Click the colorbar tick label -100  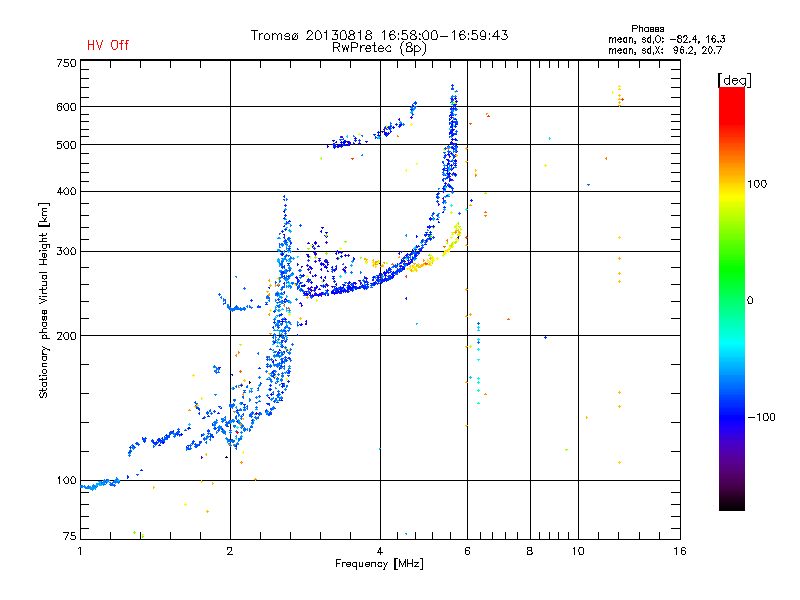pyautogui.click(x=762, y=417)
